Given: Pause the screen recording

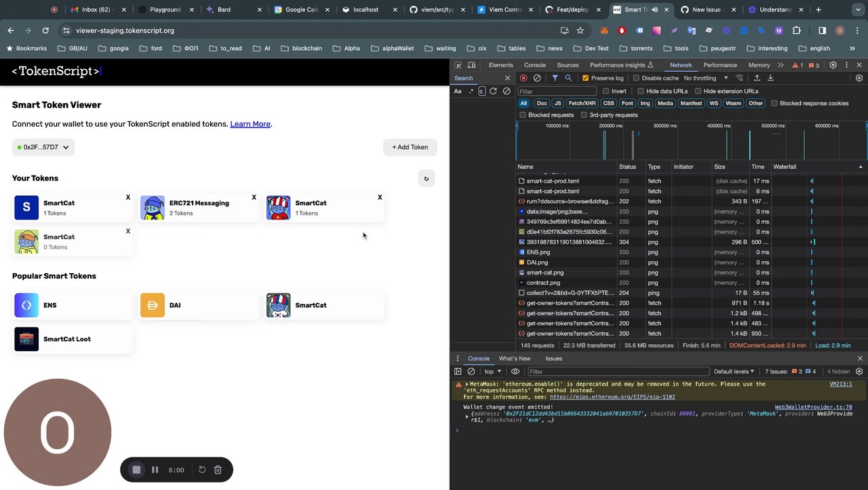Looking at the screenshot, I should (155, 470).
